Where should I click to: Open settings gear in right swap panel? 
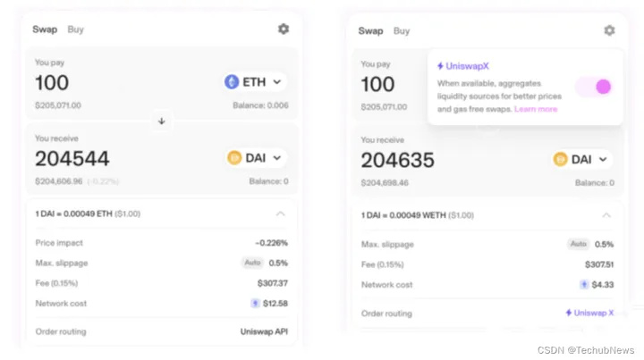[609, 30]
